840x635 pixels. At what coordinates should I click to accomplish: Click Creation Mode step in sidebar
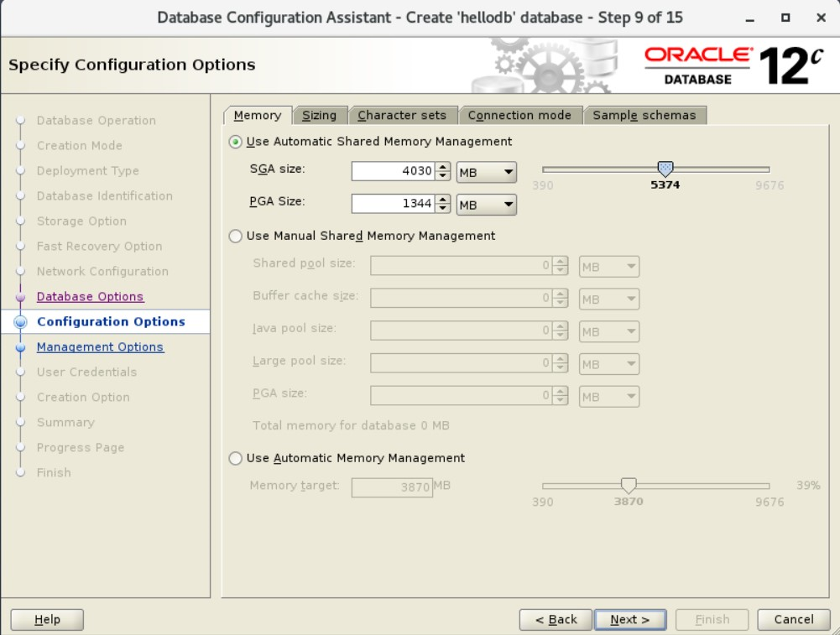[79, 146]
